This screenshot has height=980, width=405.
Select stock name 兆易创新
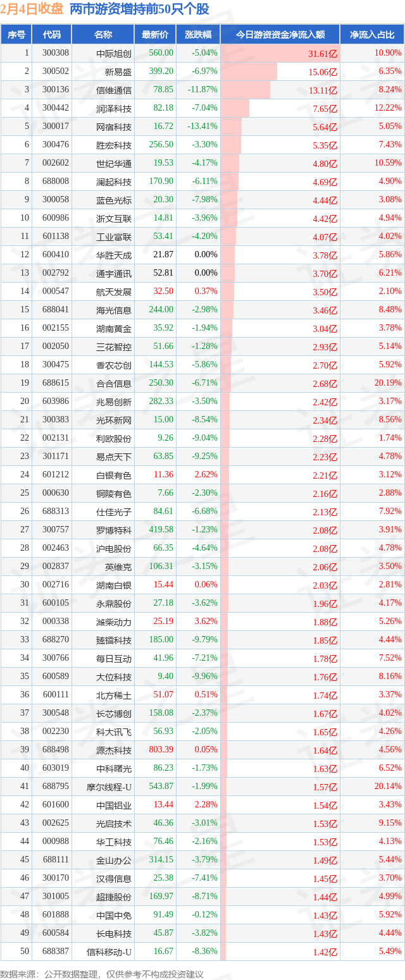[114, 401]
